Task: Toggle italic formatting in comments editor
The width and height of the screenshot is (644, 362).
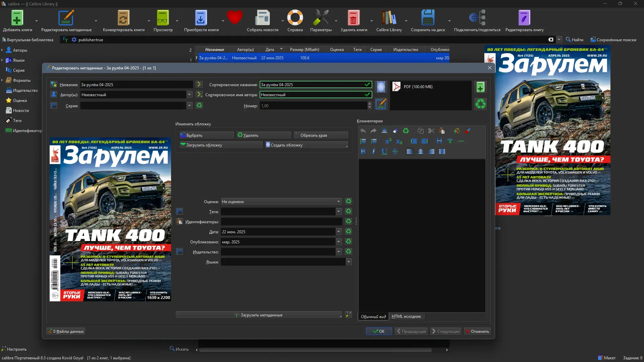Action: pyautogui.click(x=374, y=152)
